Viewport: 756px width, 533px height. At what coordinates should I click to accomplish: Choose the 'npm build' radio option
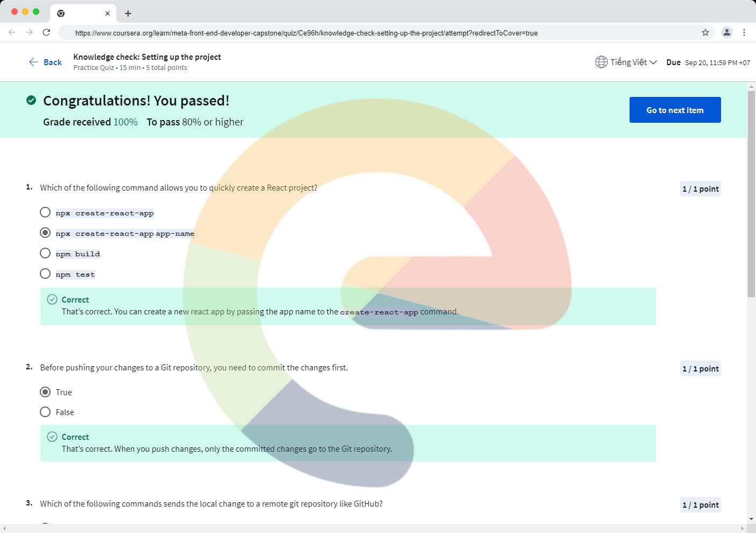point(45,254)
